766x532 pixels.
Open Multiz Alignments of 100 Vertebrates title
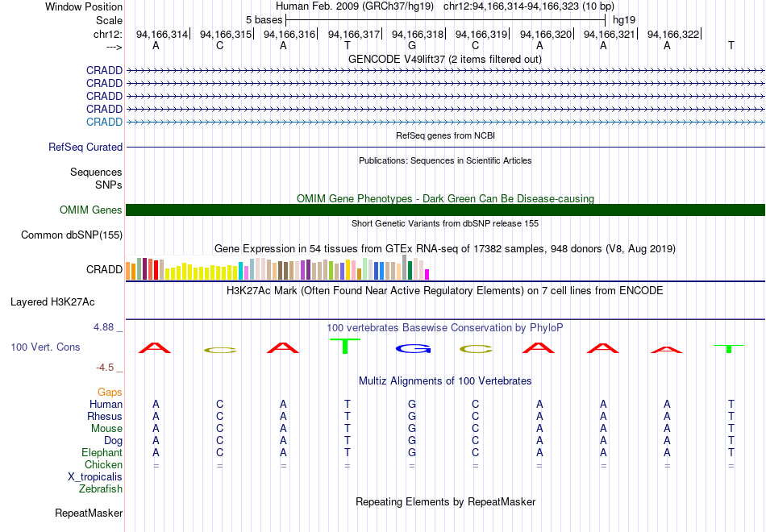(445, 380)
